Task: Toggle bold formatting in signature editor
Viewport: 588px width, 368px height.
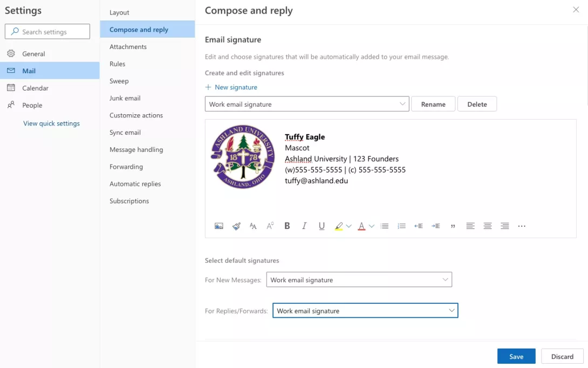Action: point(287,226)
